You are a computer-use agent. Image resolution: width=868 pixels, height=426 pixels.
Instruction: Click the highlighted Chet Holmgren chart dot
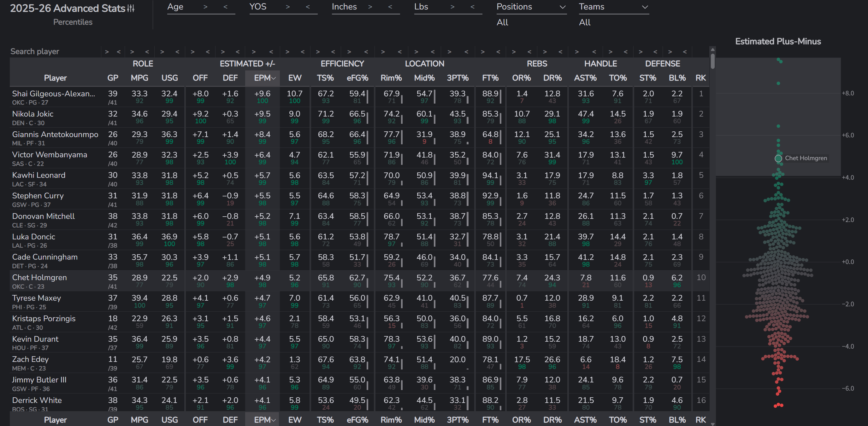(x=778, y=158)
